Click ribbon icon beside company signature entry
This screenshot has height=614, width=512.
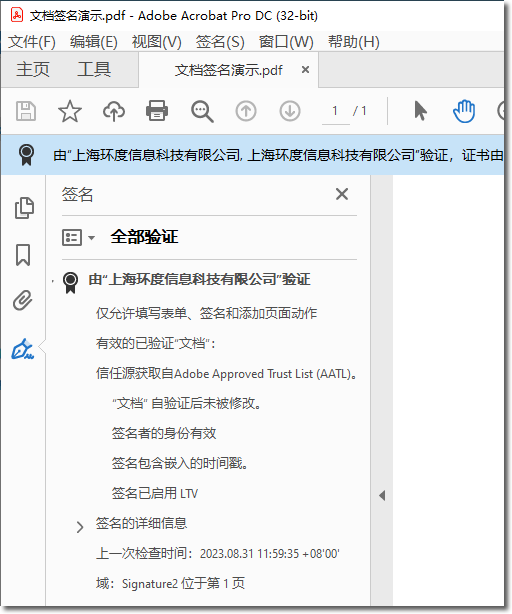70,282
